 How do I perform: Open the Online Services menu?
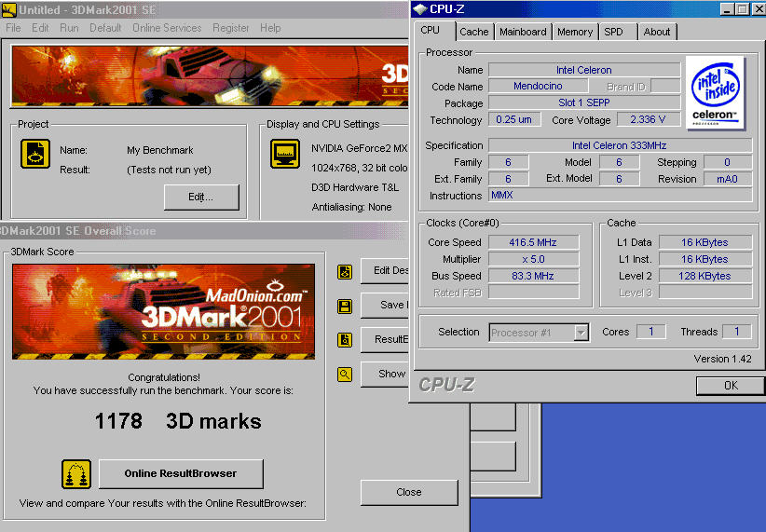pos(167,28)
